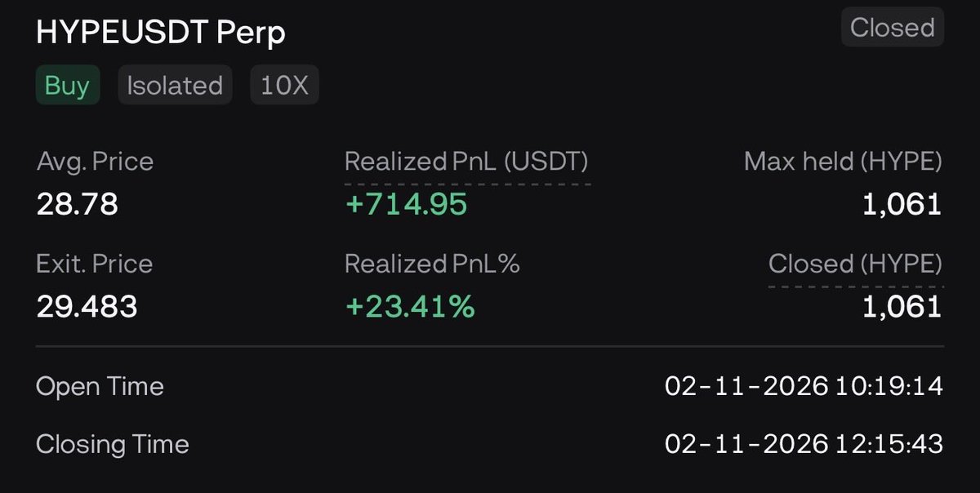Select the green Buy tag
This screenshot has width=980, height=493.
tap(67, 85)
